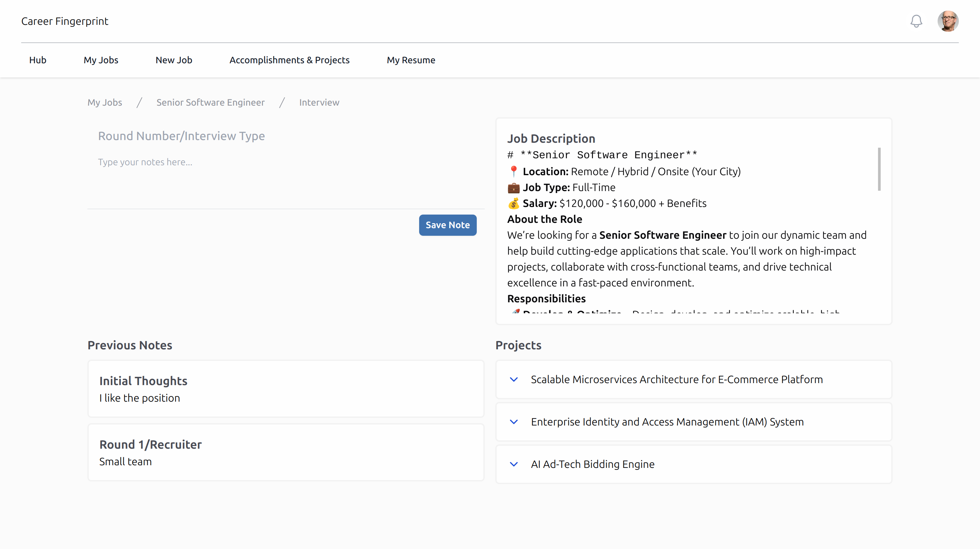
Task: Open the Accomplishments & Projects tab
Action: [x=289, y=60]
